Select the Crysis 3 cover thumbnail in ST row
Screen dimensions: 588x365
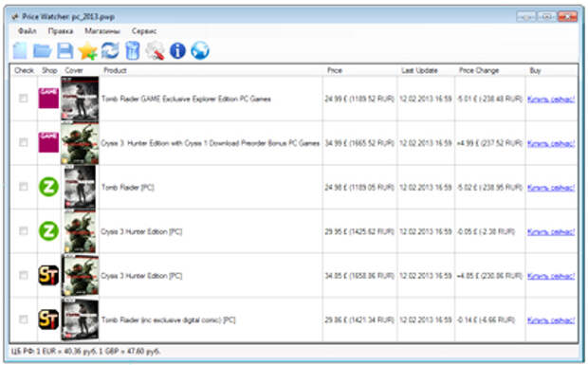coord(80,276)
